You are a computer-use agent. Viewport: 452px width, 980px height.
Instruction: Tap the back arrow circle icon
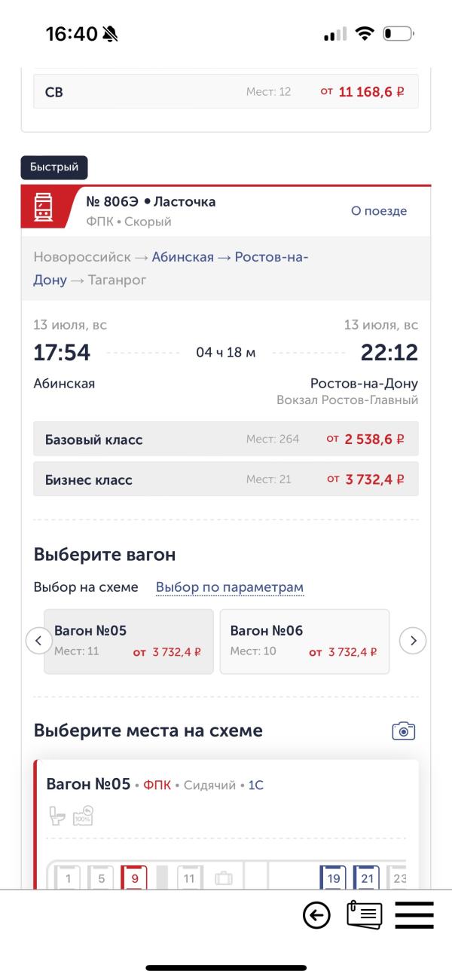coord(316,916)
